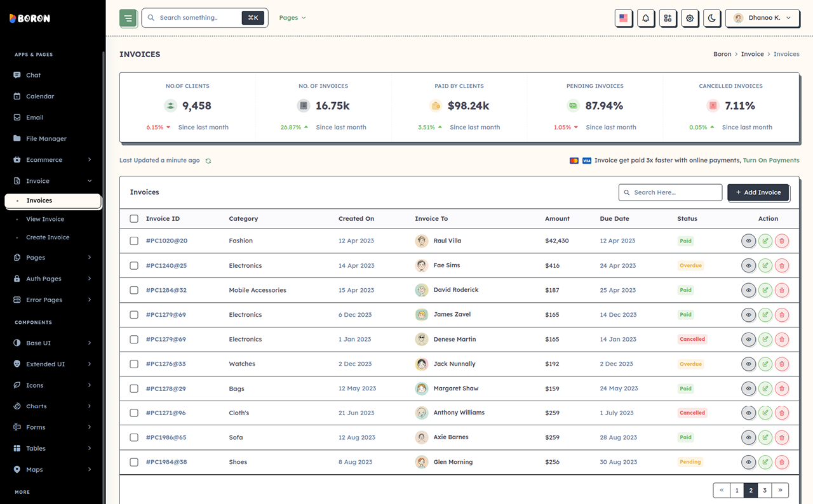Open View Invoice in sidebar
813x504 pixels.
pos(45,219)
